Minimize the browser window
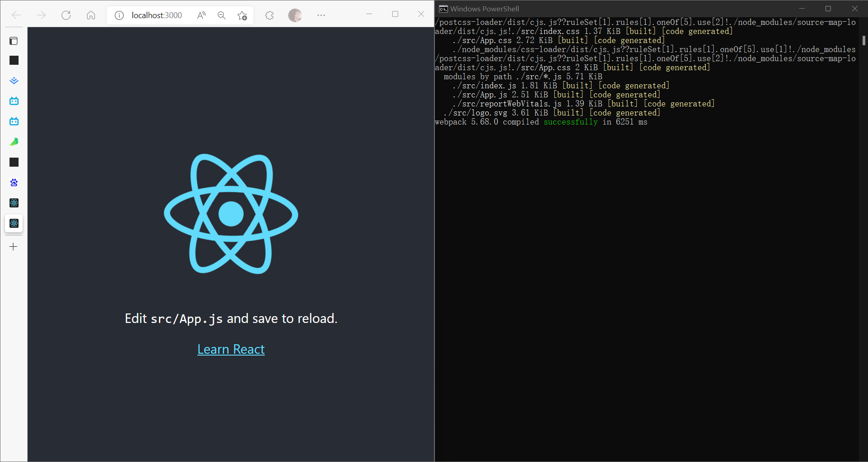 click(x=369, y=14)
